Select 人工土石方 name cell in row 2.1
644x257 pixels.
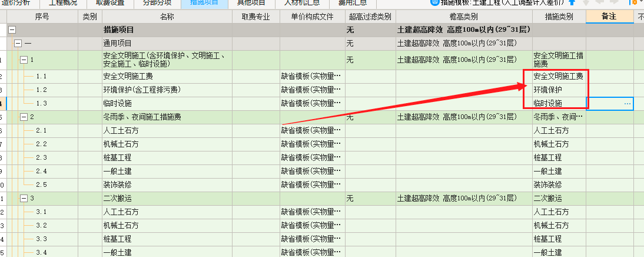[x=167, y=131]
